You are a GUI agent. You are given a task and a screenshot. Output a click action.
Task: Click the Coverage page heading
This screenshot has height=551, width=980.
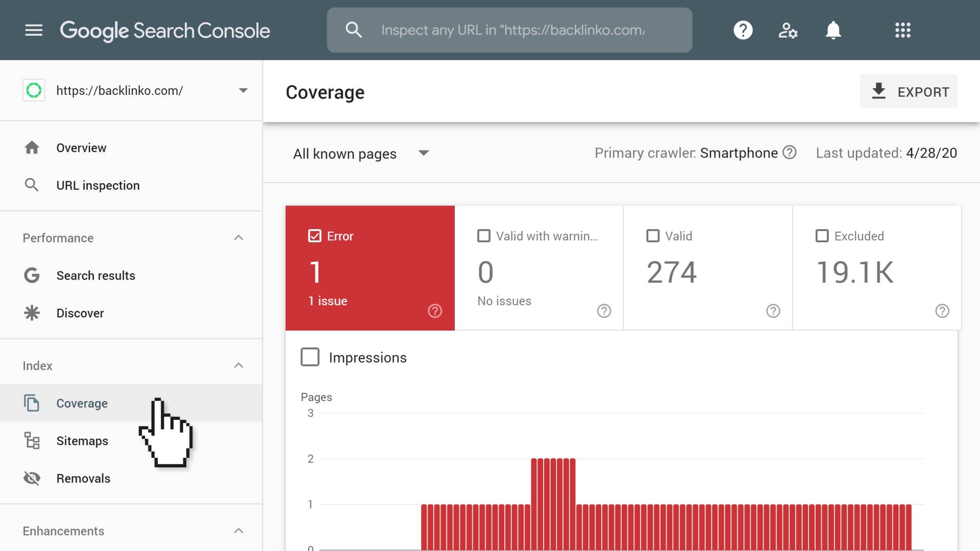pyautogui.click(x=325, y=92)
